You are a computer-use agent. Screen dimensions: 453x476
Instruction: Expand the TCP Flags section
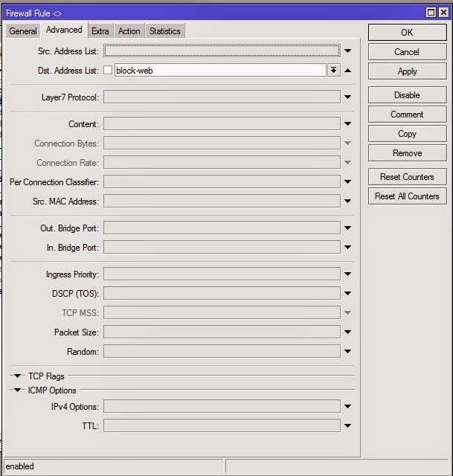17,376
